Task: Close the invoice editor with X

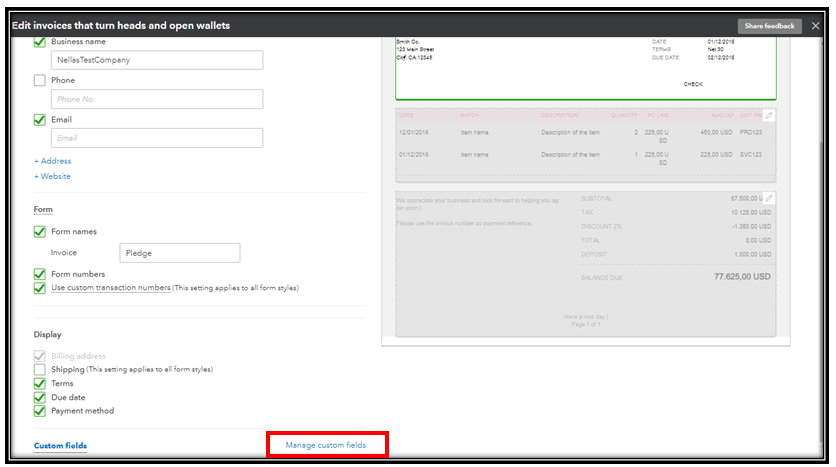Action: click(x=816, y=25)
